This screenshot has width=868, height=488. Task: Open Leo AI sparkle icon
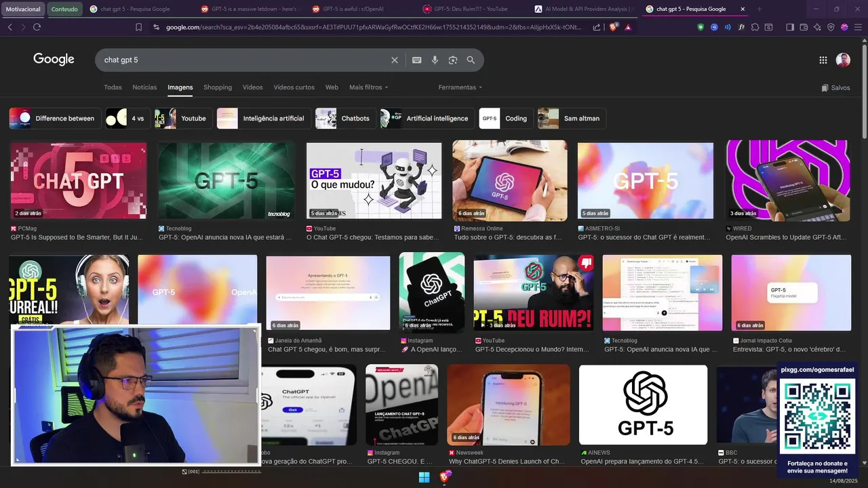click(817, 27)
